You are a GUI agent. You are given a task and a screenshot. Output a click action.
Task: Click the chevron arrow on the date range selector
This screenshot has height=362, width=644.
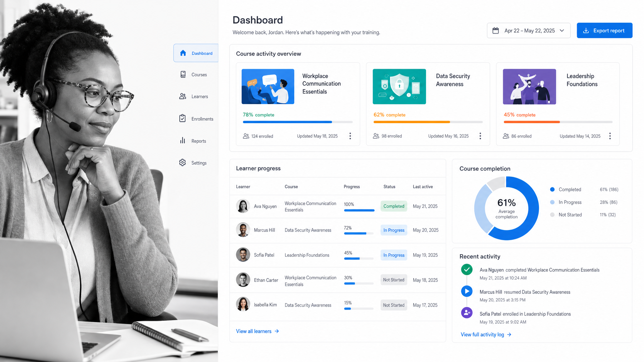coord(562,30)
